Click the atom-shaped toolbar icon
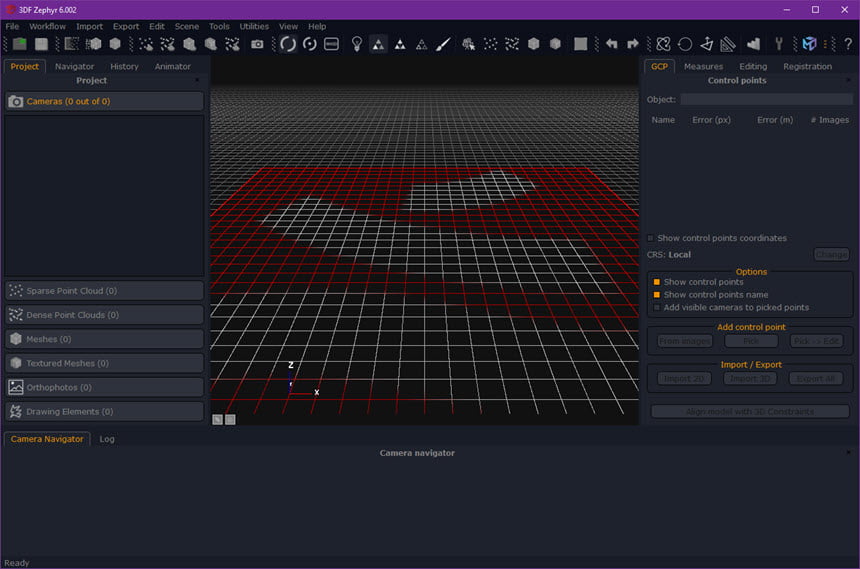Viewport: 860px width, 569px height. click(663, 44)
